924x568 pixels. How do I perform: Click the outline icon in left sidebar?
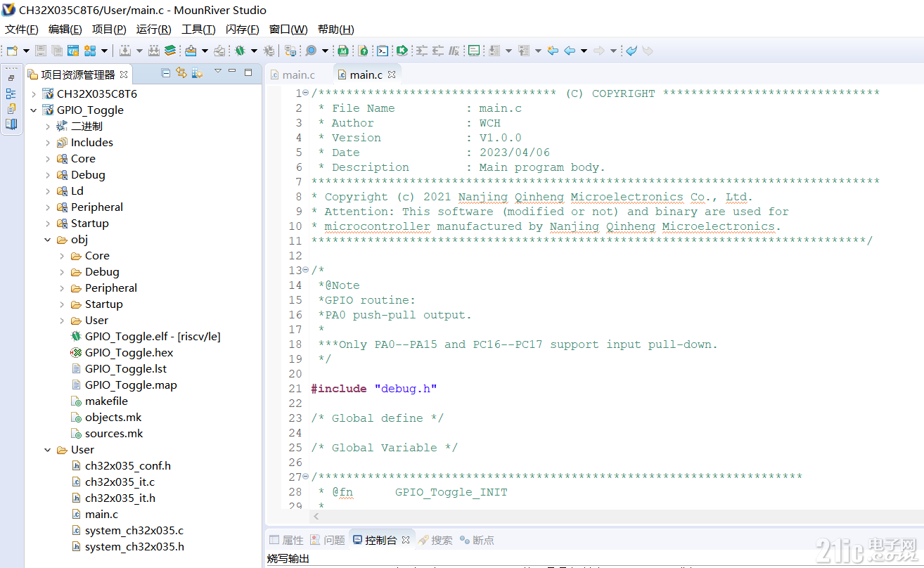[11, 93]
